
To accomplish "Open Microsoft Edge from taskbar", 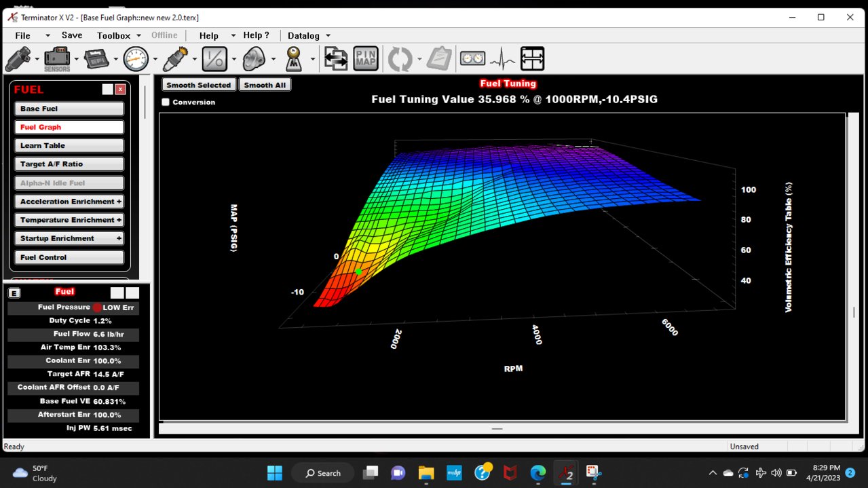I will pyautogui.click(x=537, y=472).
